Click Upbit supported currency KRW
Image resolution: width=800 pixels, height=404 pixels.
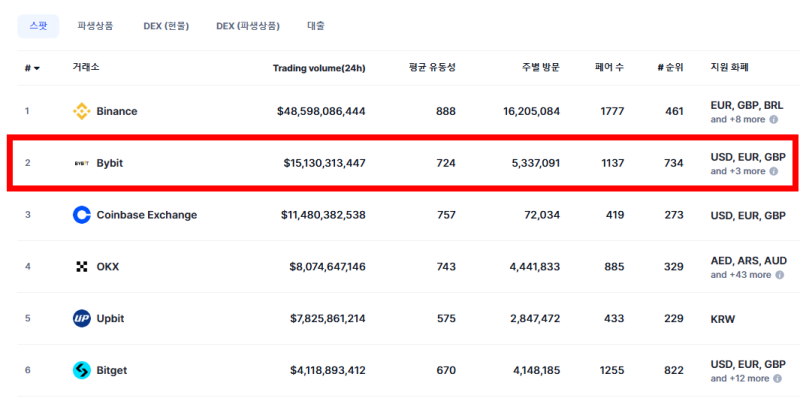click(723, 319)
